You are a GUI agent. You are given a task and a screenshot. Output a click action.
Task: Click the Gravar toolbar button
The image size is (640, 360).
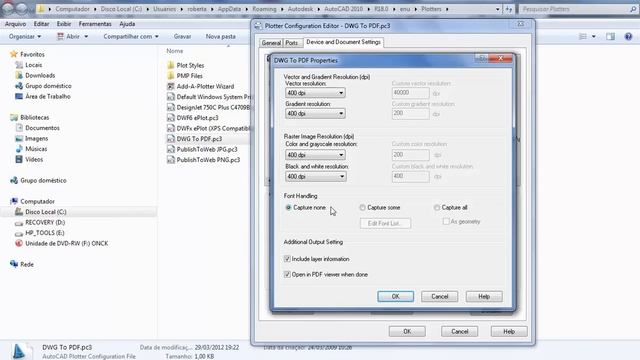pyautogui.click(x=182, y=36)
